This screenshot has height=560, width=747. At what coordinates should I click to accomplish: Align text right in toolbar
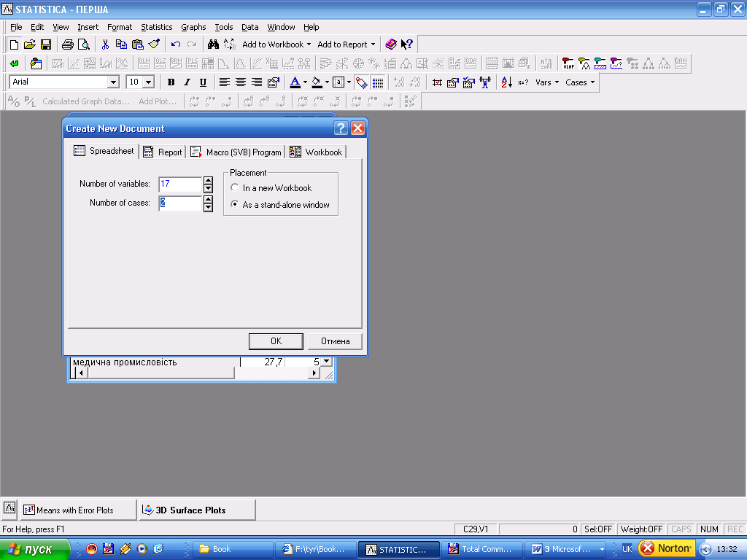point(257,82)
